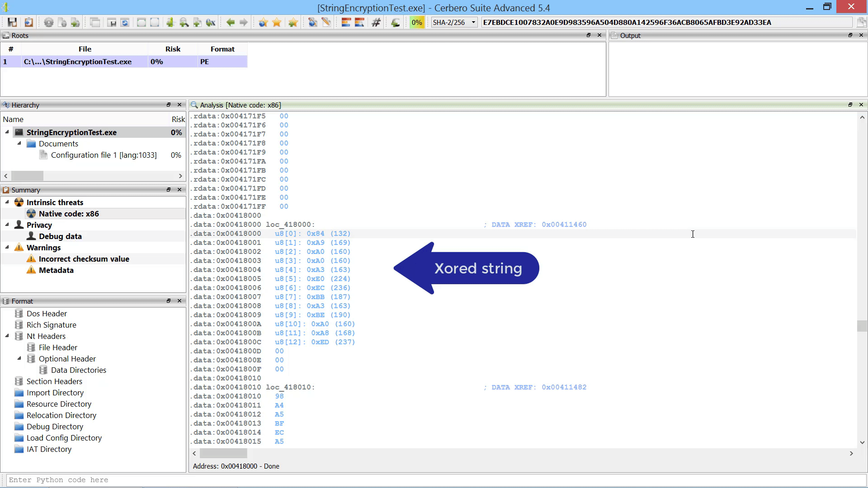Screen dimensions: 868x488
Task: Click the globe-with-pencil toolbar icon
Action: 313,22
